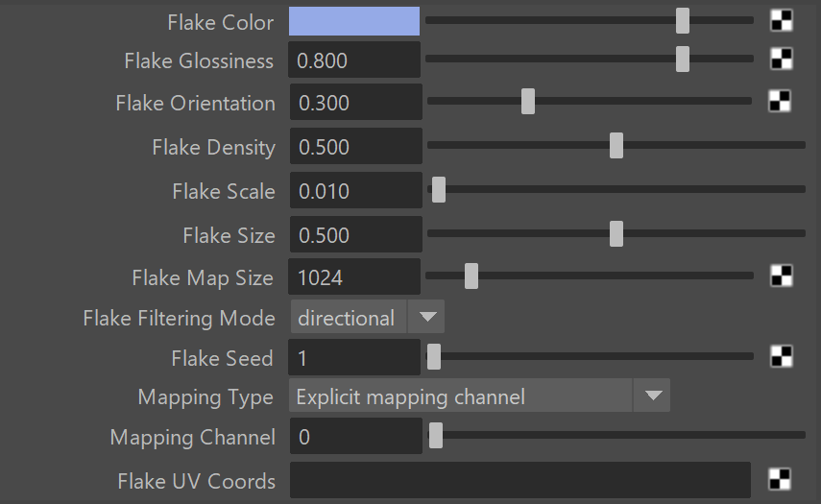Select the directional filtering mode box
Screen dimensions: 821x504
(349, 317)
